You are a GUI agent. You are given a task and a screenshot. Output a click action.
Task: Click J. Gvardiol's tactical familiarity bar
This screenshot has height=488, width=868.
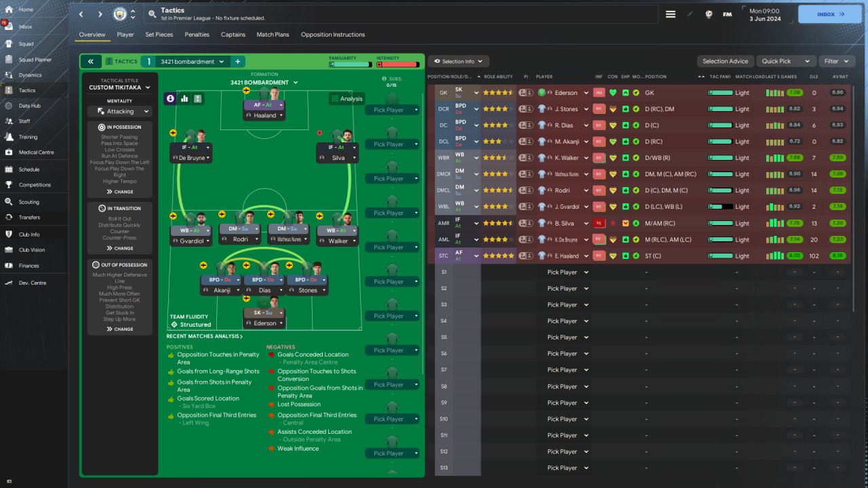click(720, 207)
